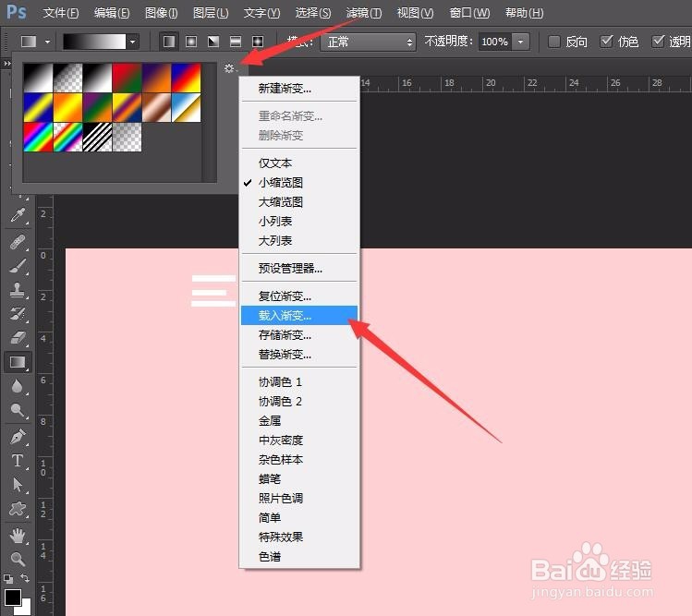The image size is (692, 616).
Task: Click the Photoshop Ps logo
Action: [17, 12]
